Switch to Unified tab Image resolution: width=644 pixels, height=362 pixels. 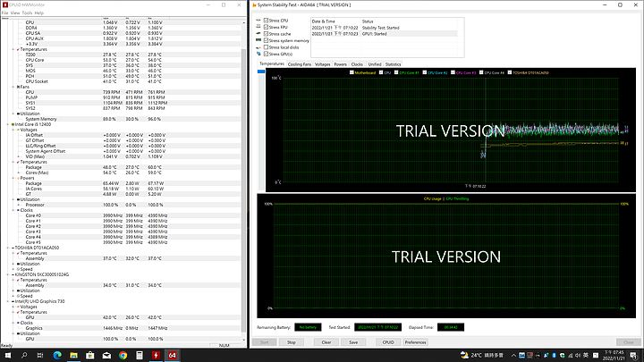(x=375, y=64)
